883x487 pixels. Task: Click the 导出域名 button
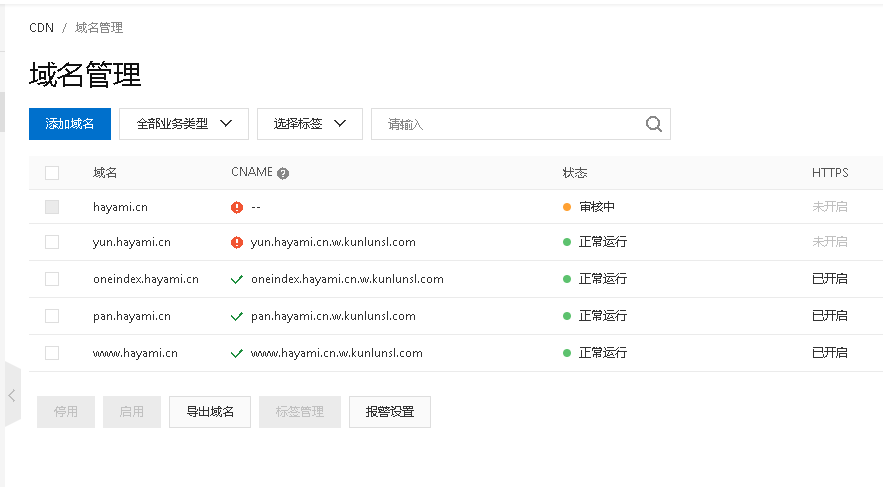210,412
